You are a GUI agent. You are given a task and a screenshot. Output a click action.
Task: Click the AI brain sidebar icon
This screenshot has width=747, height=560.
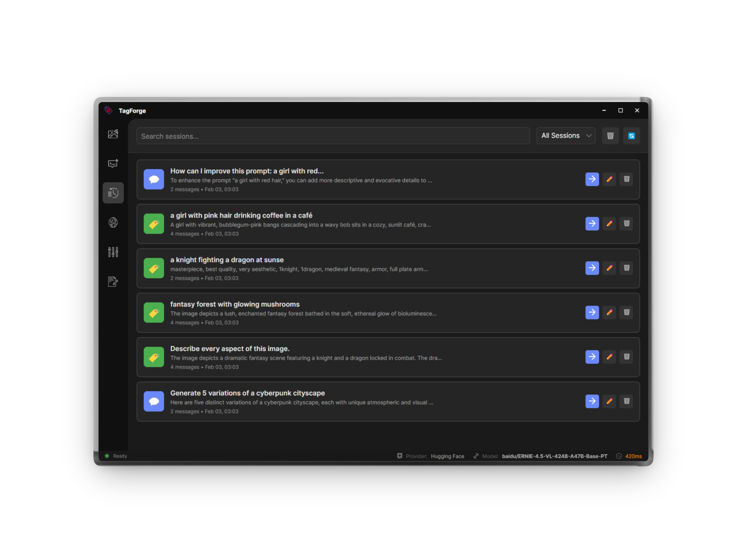113,222
